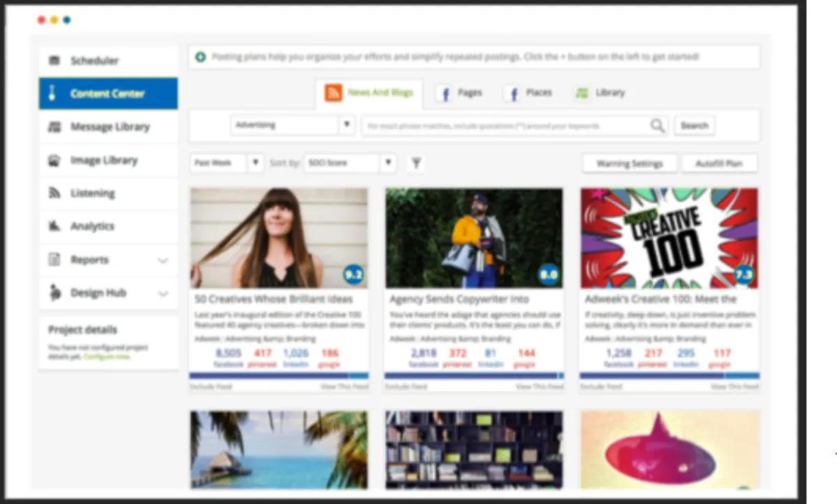Open the bookshelf article thumbnail

pos(474,450)
